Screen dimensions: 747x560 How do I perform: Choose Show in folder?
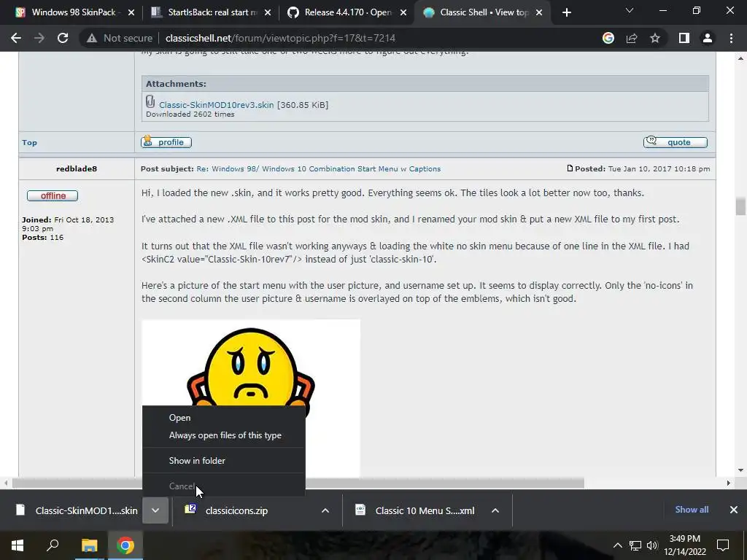(224, 461)
